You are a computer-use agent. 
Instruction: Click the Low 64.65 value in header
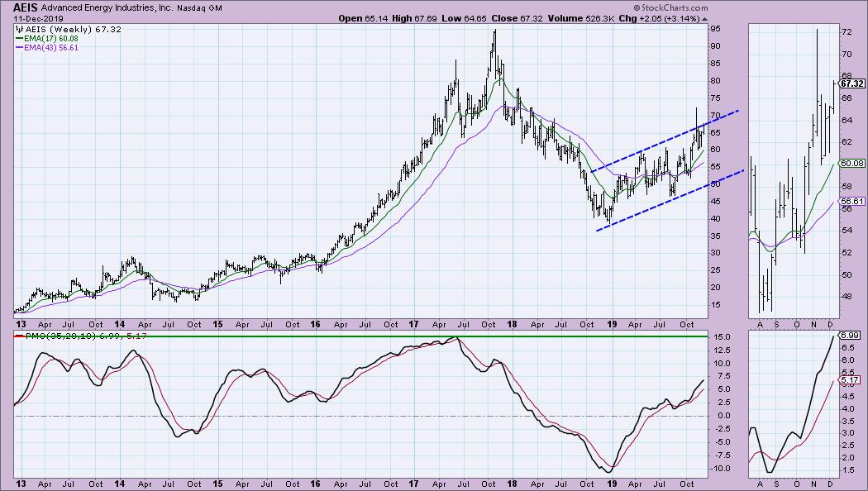coord(464,18)
